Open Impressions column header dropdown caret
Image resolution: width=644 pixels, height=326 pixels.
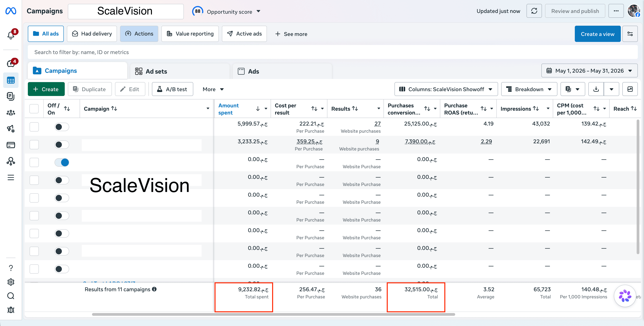(x=548, y=109)
